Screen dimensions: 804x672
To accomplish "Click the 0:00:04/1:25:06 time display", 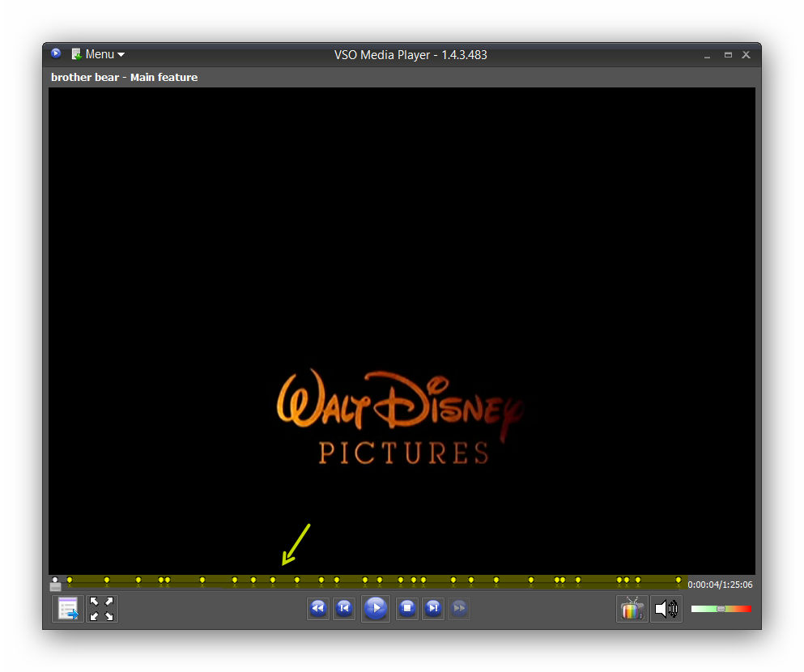I will coord(720,585).
